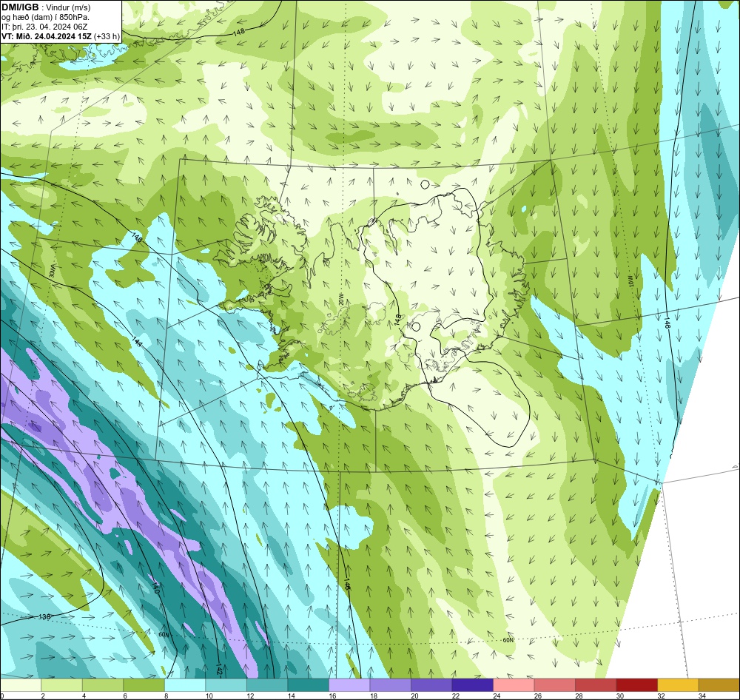Click the 20–22 m/s violet legend swatch
740x700 pixels.
click(431, 685)
